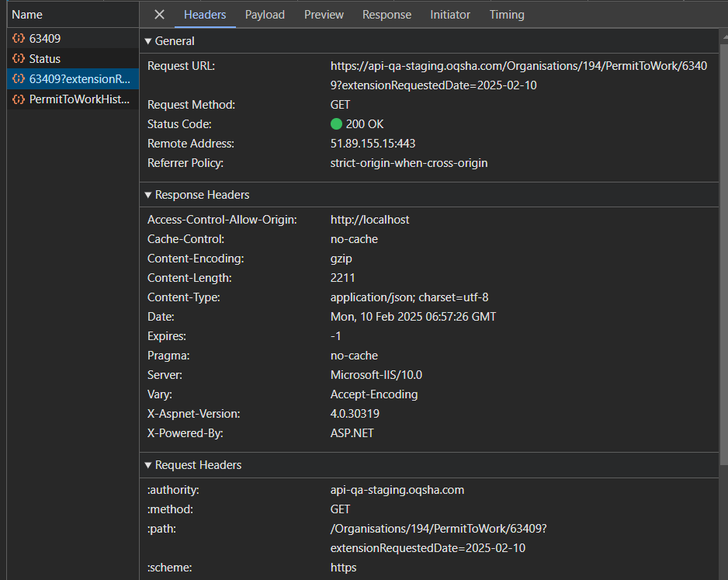Close the request details panel
The height and width of the screenshot is (580, 728).
pyautogui.click(x=159, y=15)
